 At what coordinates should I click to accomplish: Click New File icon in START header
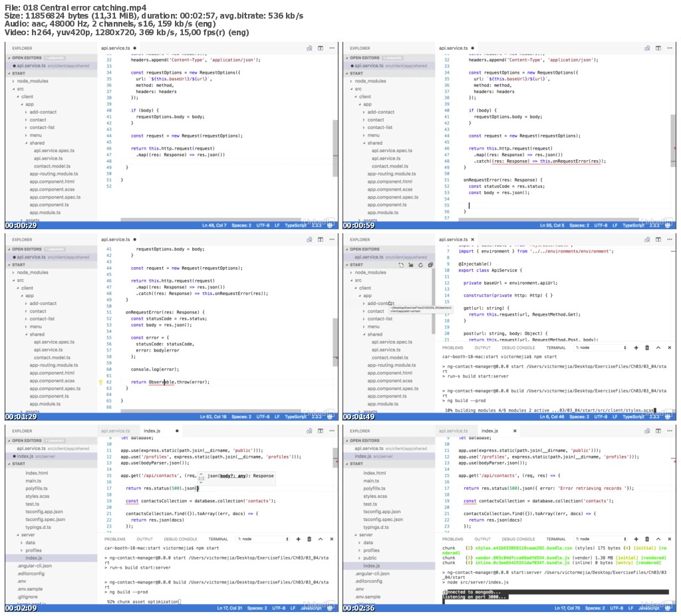[401, 264]
